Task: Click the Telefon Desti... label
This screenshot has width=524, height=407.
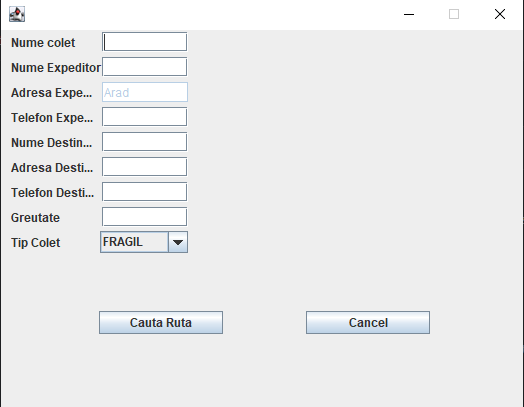Action: pyautogui.click(x=52, y=193)
